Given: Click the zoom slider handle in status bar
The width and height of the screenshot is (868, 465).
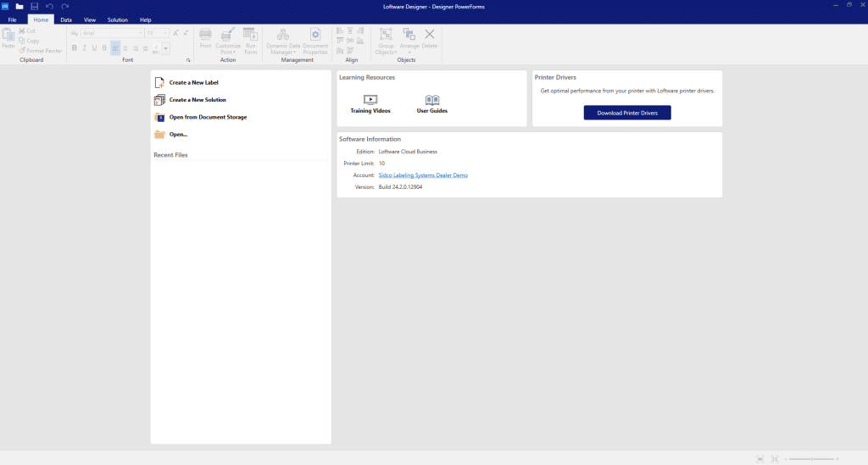Looking at the screenshot, I should [812, 459].
